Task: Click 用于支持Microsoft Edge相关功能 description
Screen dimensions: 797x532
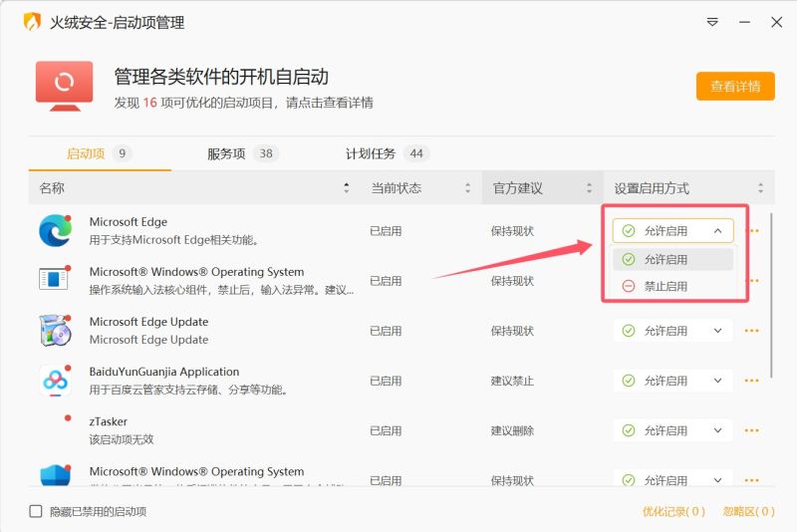Action: (173, 240)
